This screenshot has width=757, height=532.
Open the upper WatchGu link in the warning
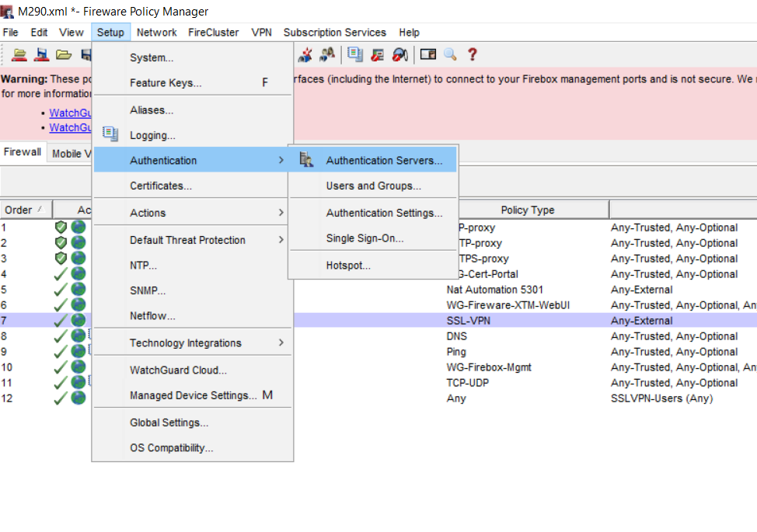70,113
